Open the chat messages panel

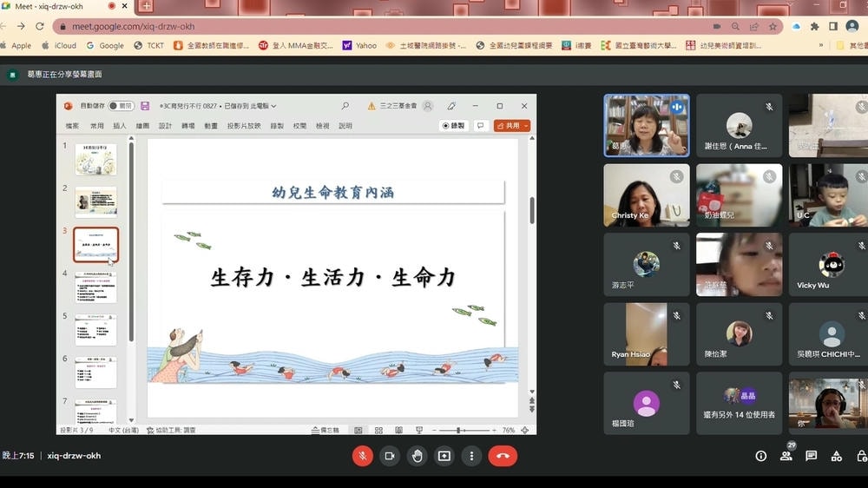tap(811, 456)
